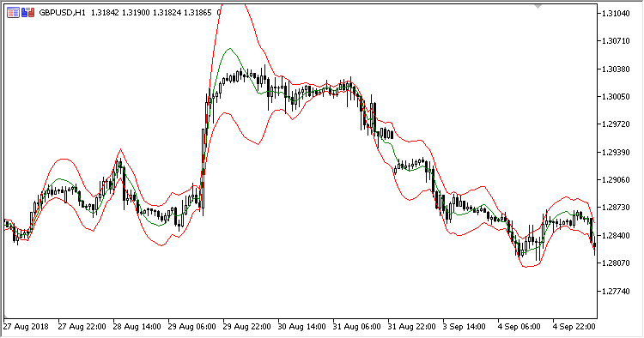Click the 4 Sep 22:00 time label
This screenshot has width=644, height=338.
[574, 327]
